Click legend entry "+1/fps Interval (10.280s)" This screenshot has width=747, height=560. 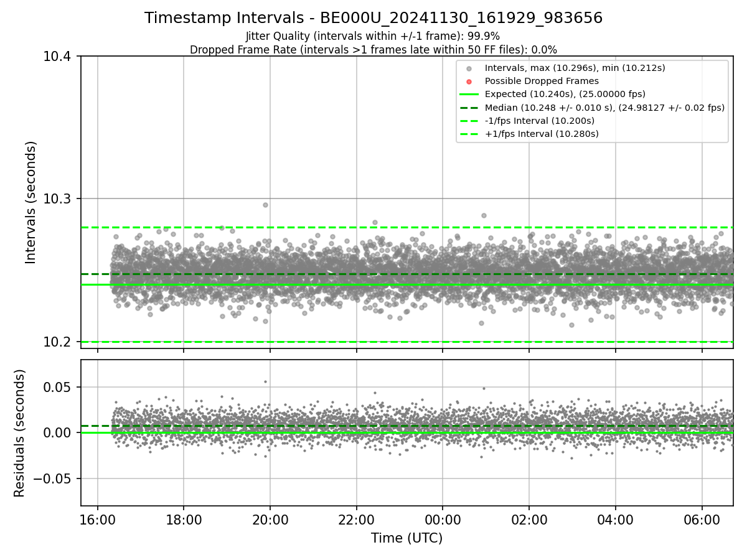[542, 134]
